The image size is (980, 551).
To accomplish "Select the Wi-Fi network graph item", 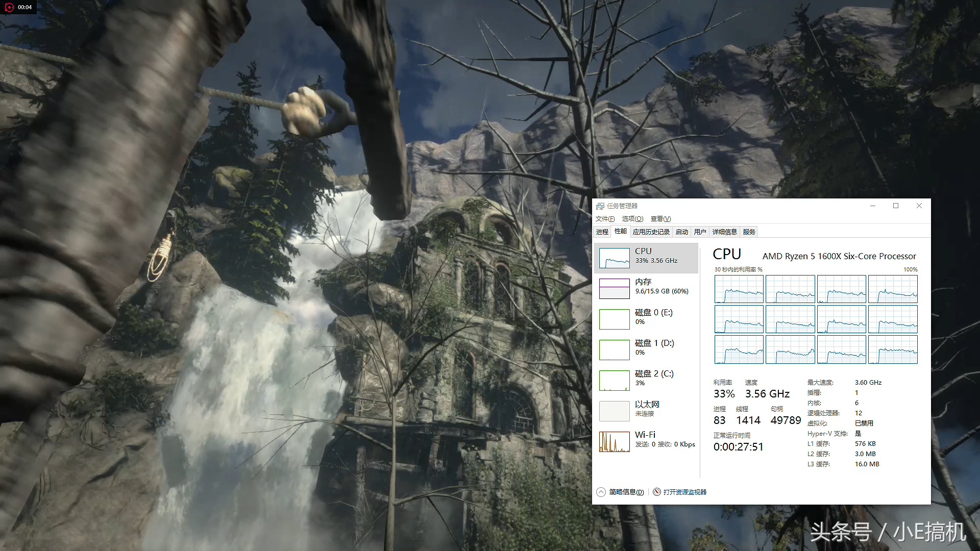I will tap(614, 442).
